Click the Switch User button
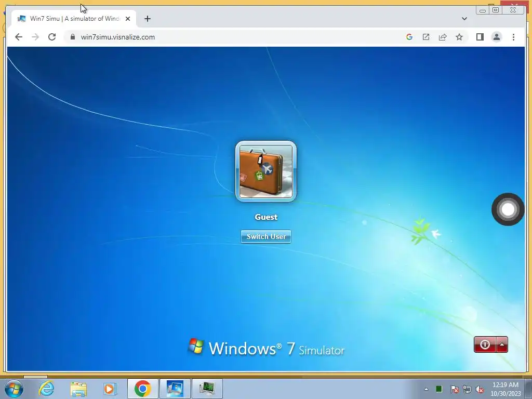This screenshot has width=532, height=399. [265, 236]
